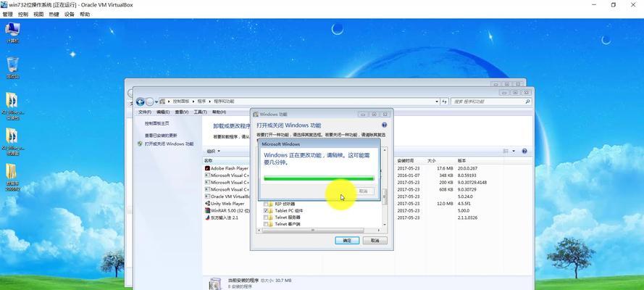Expand breadcrumb arrow after 控制面板

[x=193, y=101]
